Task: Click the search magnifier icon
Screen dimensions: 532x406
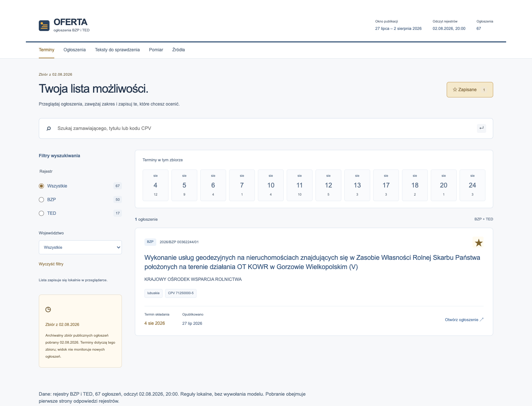Action: click(x=48, y=128)
